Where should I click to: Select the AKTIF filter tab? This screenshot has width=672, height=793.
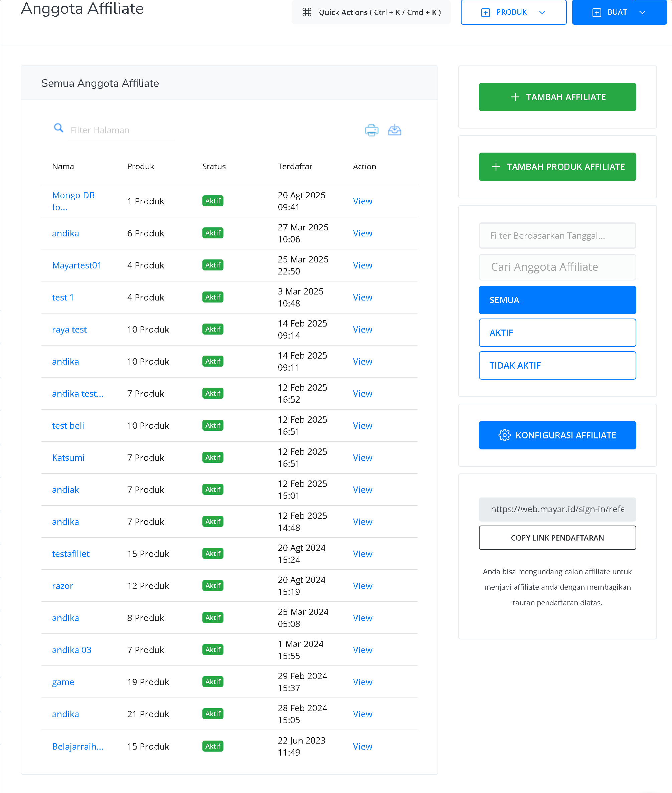click(557, 333)
